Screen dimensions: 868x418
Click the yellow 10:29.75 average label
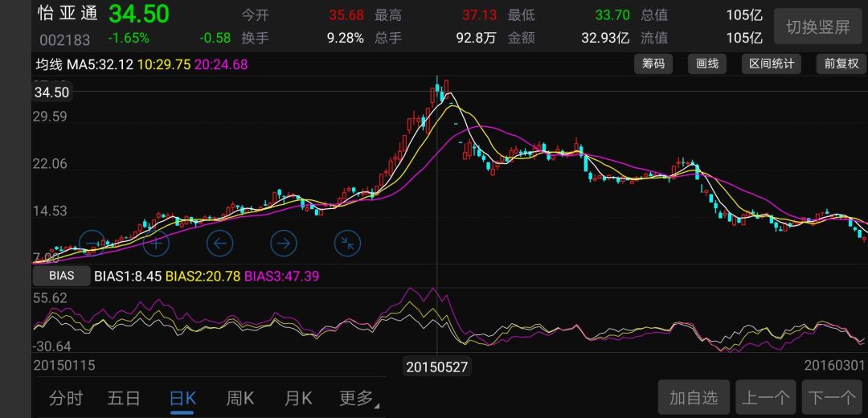pos(165,65)
